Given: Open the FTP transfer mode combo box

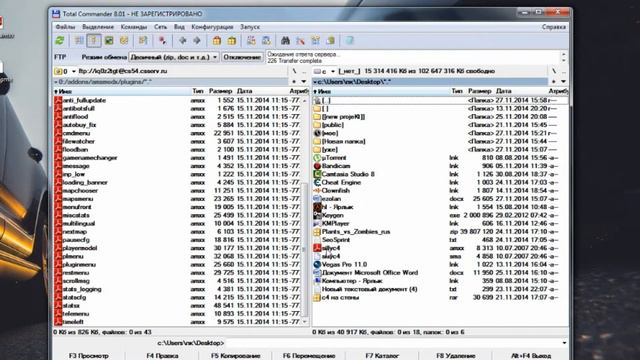Looking at the screenshot, I should point(174,57).
